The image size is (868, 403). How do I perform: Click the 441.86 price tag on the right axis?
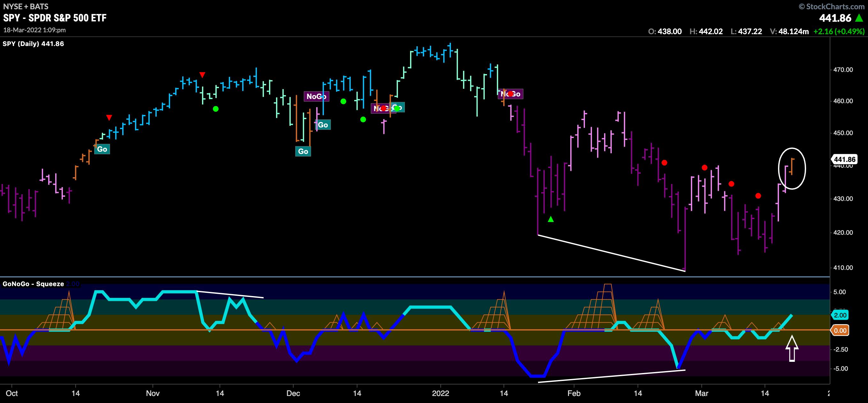point(844,159)
